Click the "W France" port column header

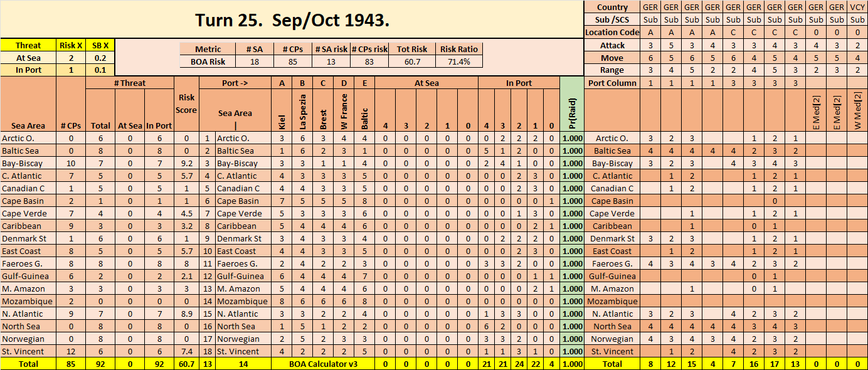[x=343, y=110]
